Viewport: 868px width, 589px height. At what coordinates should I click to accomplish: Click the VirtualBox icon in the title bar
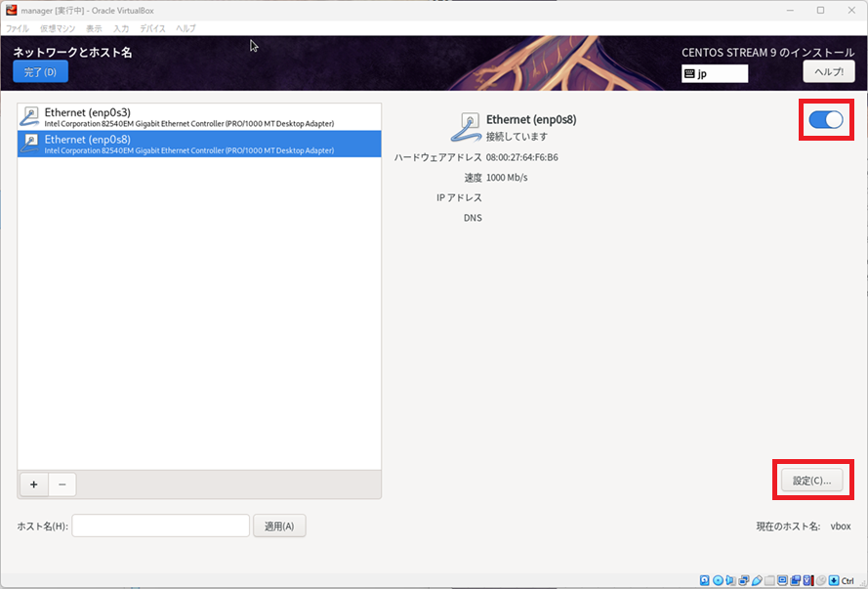click(x=11, y=10)
